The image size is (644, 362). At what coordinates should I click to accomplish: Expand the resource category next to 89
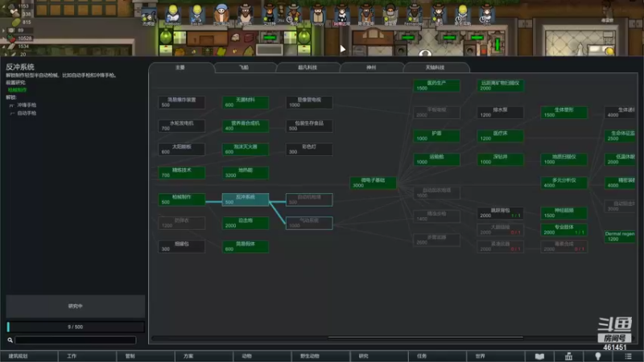tap(4, 31)
